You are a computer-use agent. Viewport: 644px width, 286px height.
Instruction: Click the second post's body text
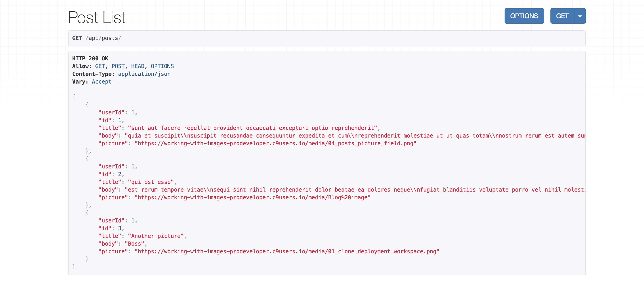[355, 190]
